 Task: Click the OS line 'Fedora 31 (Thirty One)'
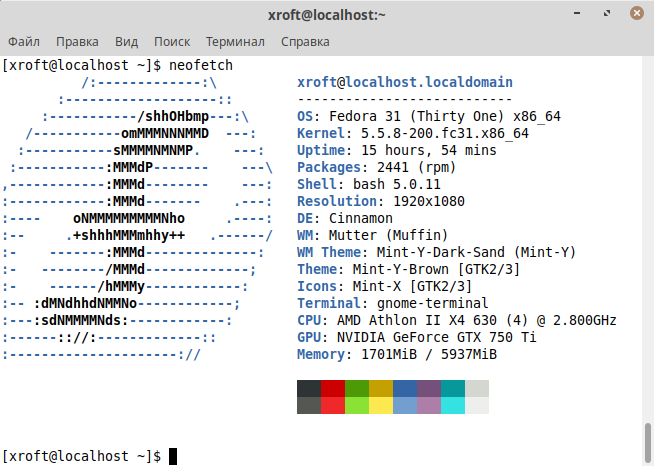coord(417,116)
